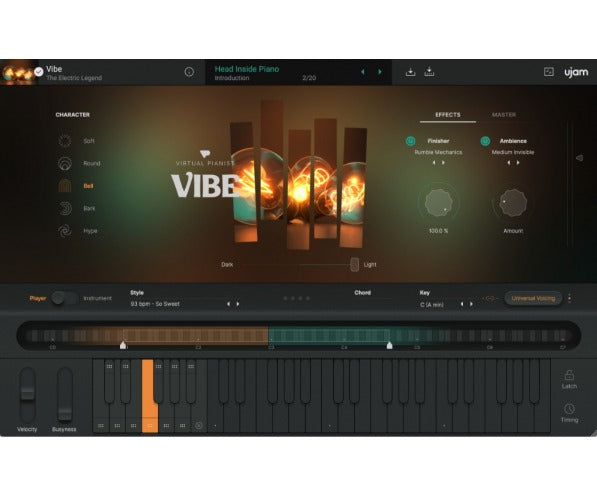The image size is (597, 497).
Task: Select the Soft character icon
Action: [65, 141]
